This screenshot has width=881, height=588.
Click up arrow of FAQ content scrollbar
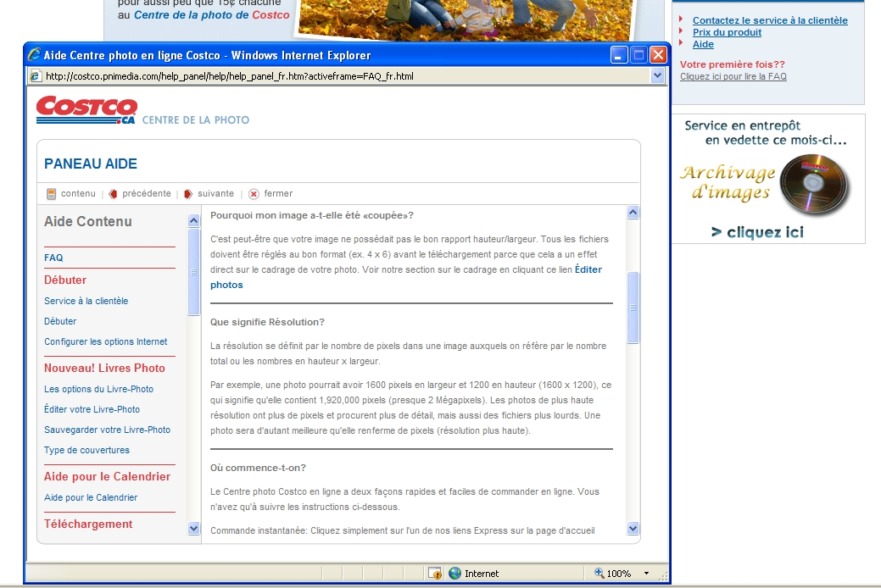633,213
